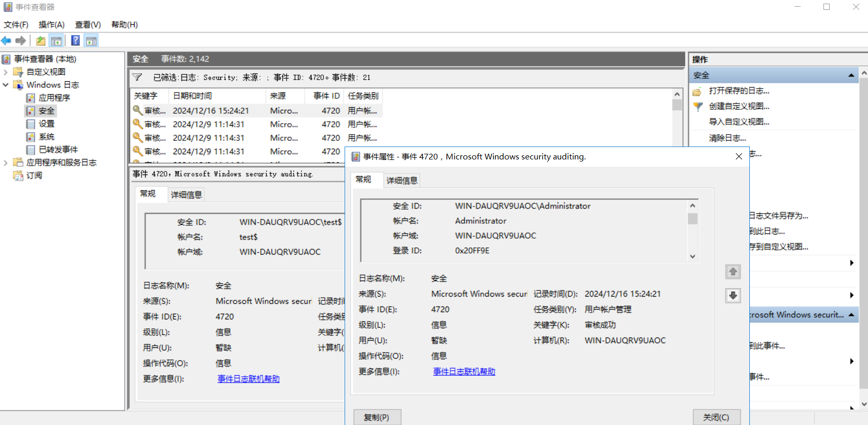Image resolution: width=868 pixels, height=425 pixels.
Task: Click the 创建自定义视图 funnel icon
Action: [x=698, y=107]
